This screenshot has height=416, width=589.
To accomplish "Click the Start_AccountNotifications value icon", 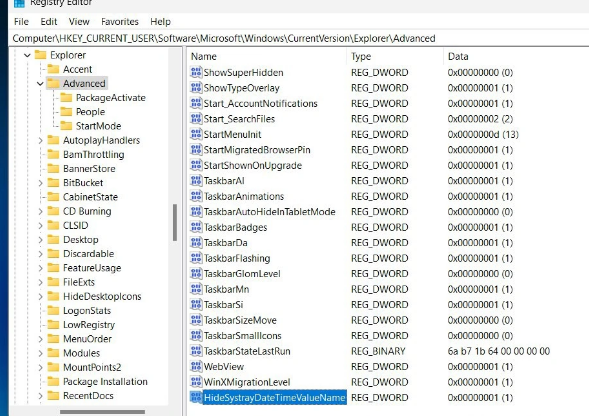I will pos(196,103).
